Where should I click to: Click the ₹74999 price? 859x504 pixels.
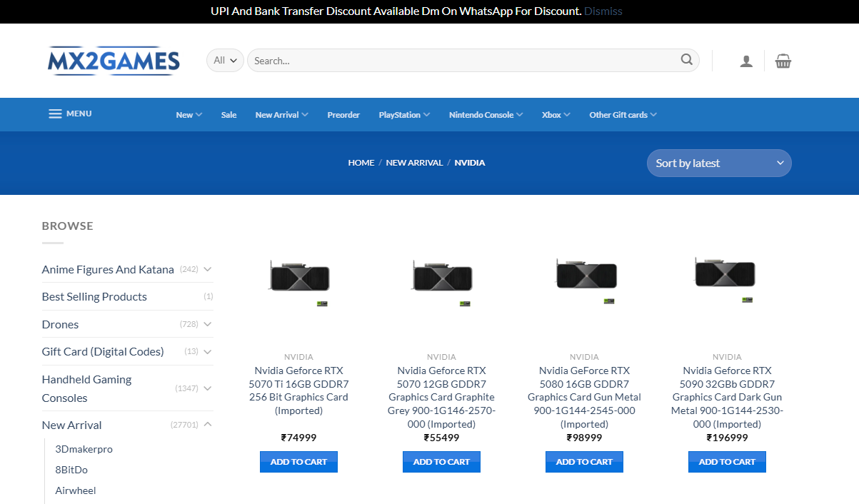(298, 438)
